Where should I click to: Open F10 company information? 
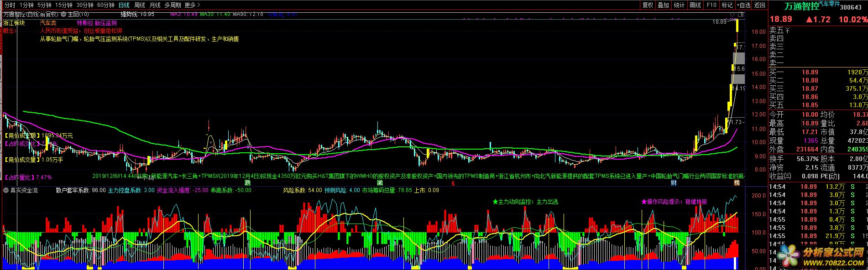click(711, 5)
